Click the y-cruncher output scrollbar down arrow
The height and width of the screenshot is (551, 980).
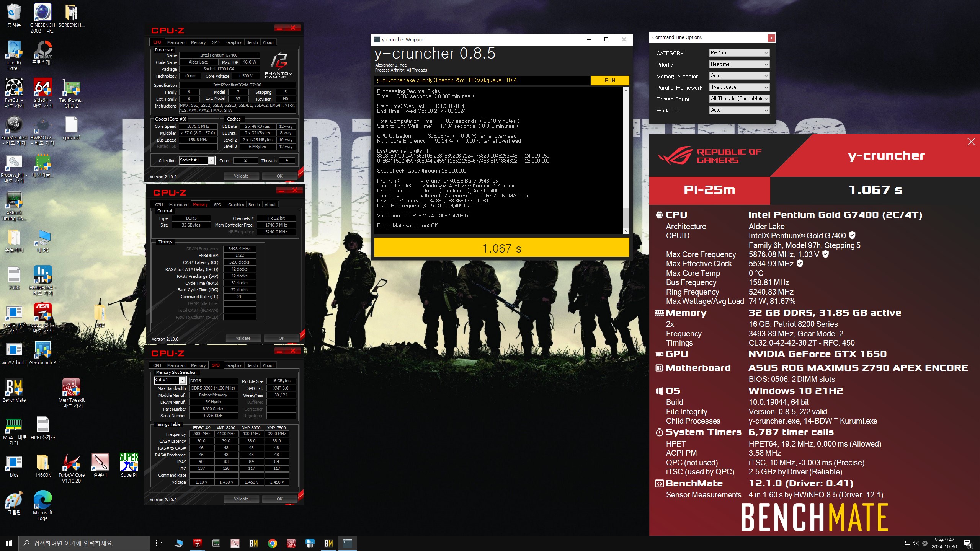coord(626,231)
